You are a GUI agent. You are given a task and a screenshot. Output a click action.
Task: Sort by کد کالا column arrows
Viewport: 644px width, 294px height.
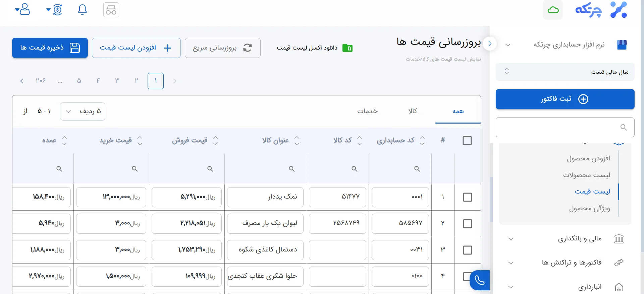click(360, 140)
